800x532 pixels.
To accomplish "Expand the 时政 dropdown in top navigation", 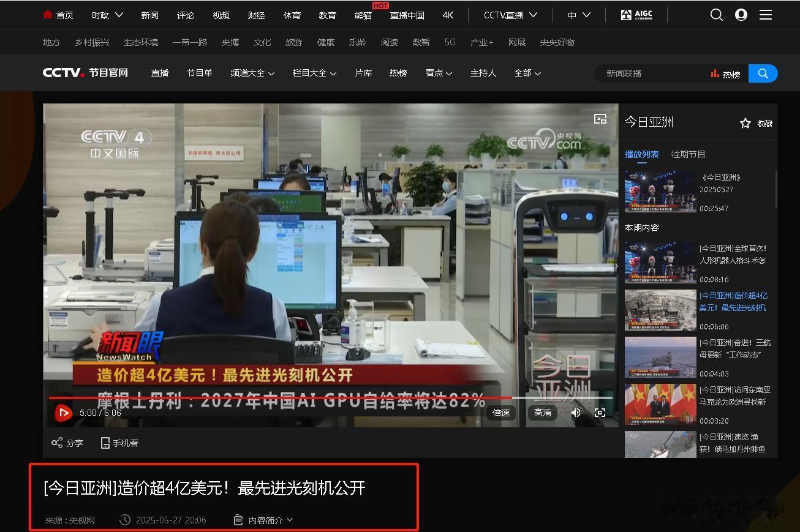I will (108, 15).
